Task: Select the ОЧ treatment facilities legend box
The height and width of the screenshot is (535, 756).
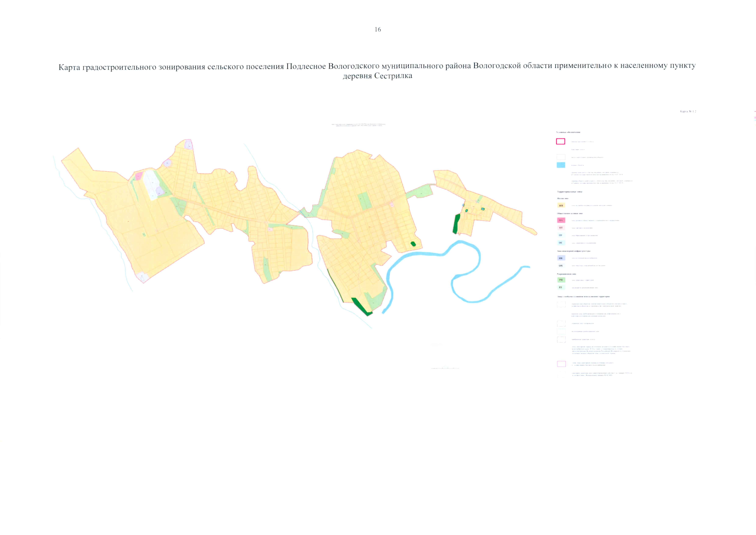Action: point(561,266)
